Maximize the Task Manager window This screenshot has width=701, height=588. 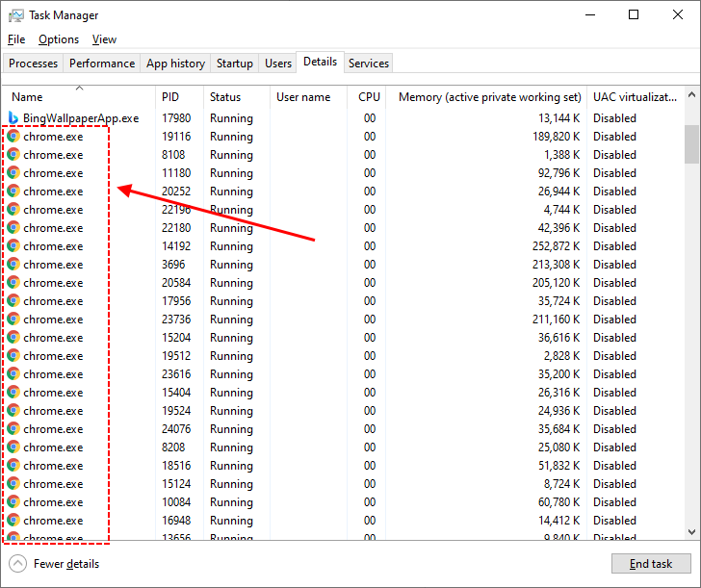click(634, 14)
